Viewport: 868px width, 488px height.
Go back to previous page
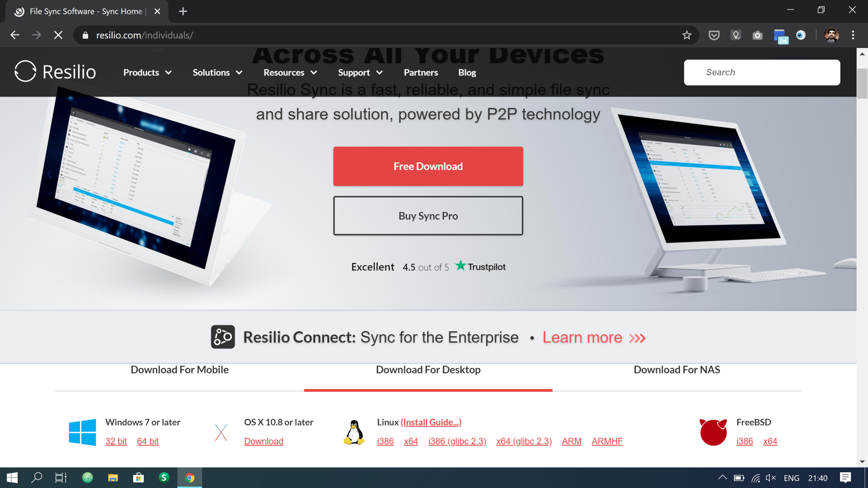coord(15,35)
